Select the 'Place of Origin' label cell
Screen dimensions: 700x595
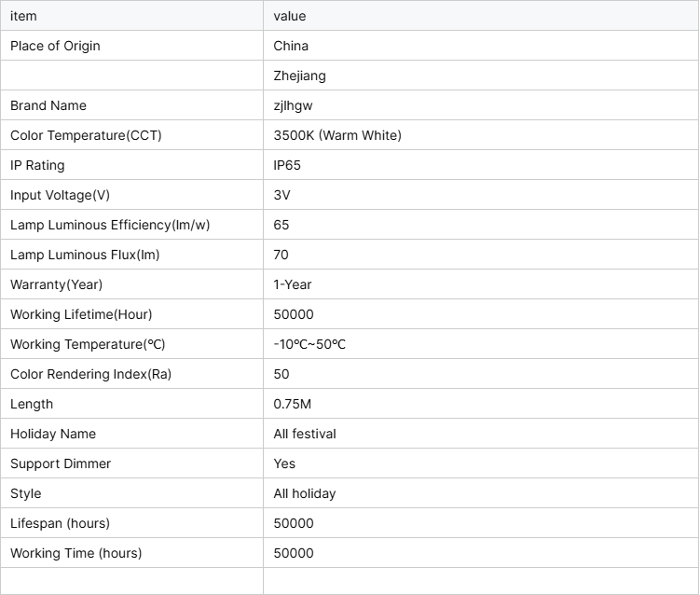point(55,46)
